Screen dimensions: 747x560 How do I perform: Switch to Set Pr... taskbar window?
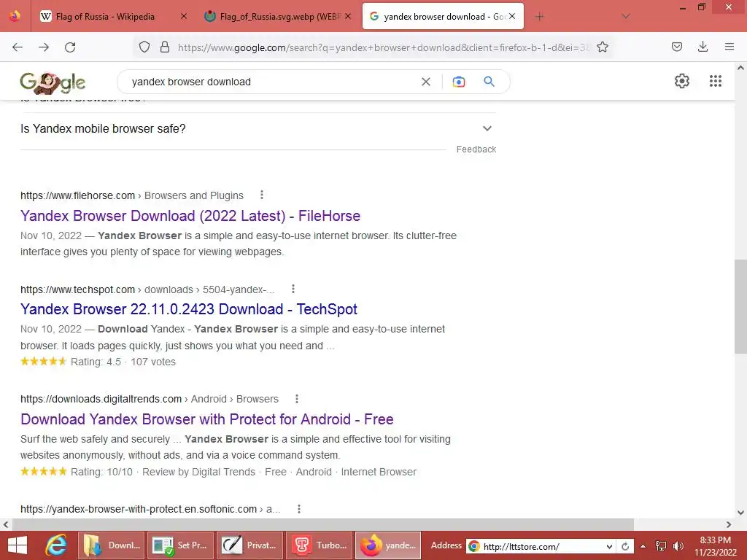coord(180,545)
